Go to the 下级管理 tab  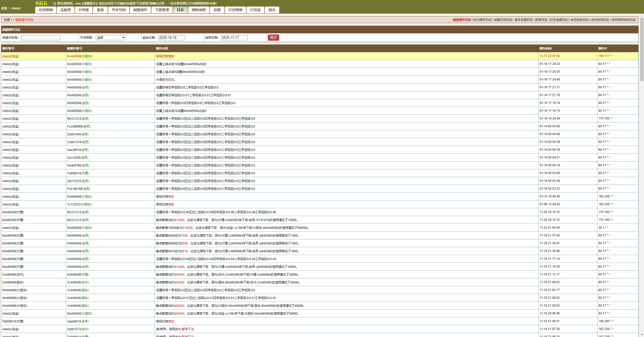click(x=162, y=10)
